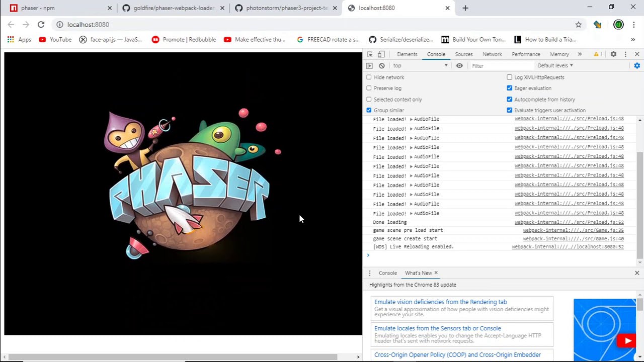Open Chrome's three-dot menu
Viewport: 644px width, 362px height.
pos(634,24)
